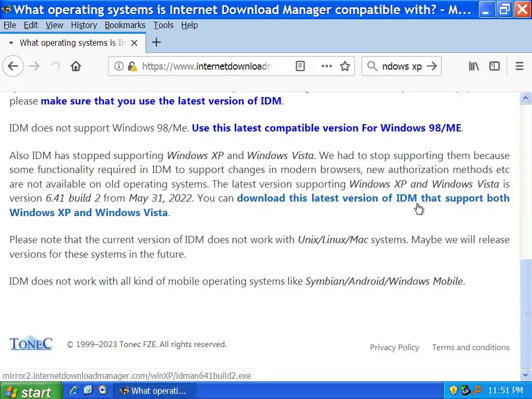Click the scrollbar up arrow
Screen dimensions: 532x399
tap(526, 98)
